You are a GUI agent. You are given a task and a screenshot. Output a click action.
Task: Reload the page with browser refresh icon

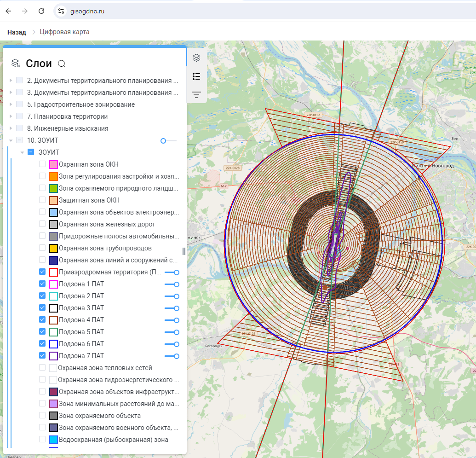point(41,11)
